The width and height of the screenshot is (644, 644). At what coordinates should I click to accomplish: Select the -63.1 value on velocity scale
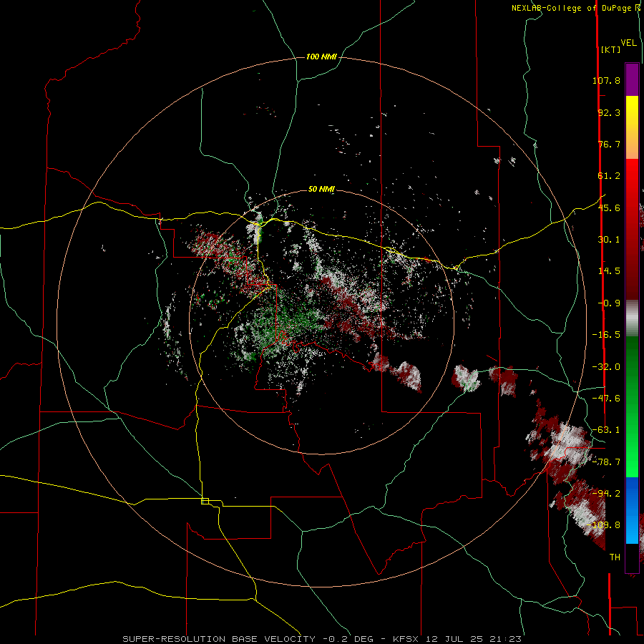coord(606,430)
